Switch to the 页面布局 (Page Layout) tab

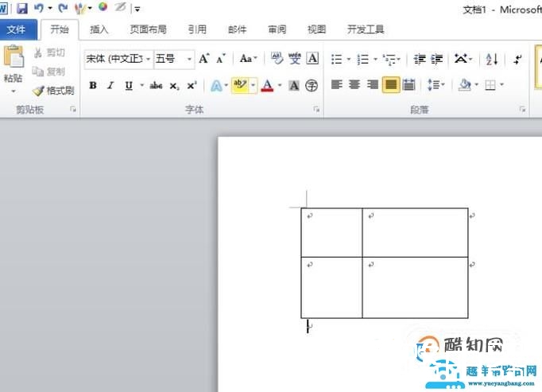coord(148,29)
